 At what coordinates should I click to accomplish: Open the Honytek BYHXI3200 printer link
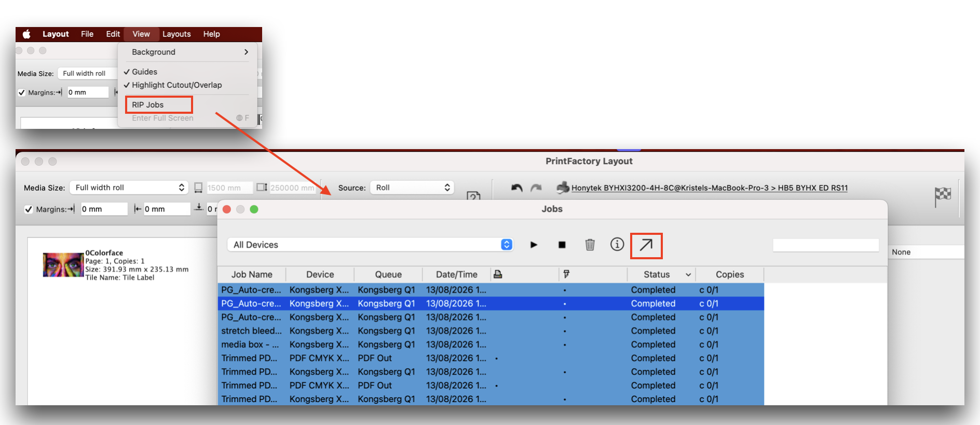709,188
